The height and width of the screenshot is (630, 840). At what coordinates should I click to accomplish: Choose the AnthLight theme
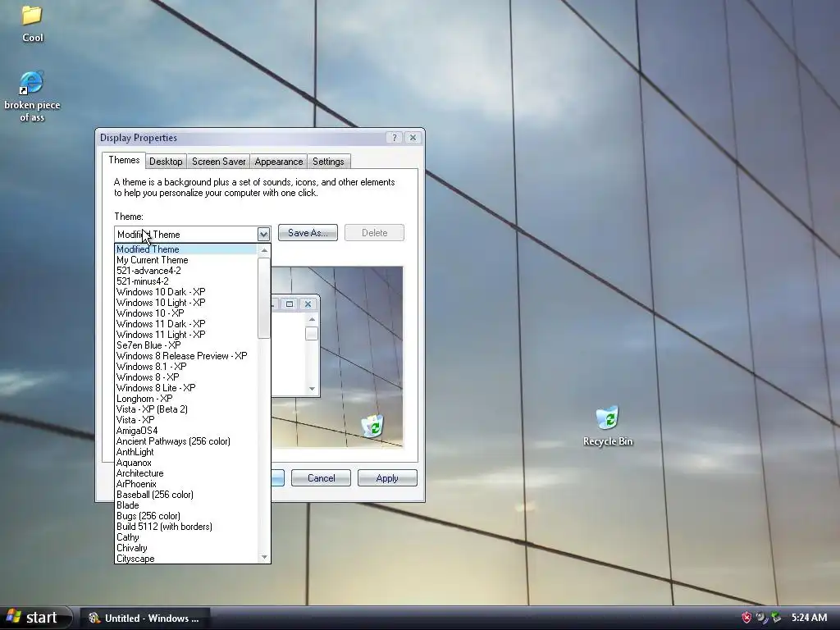[x=186, y=452]
